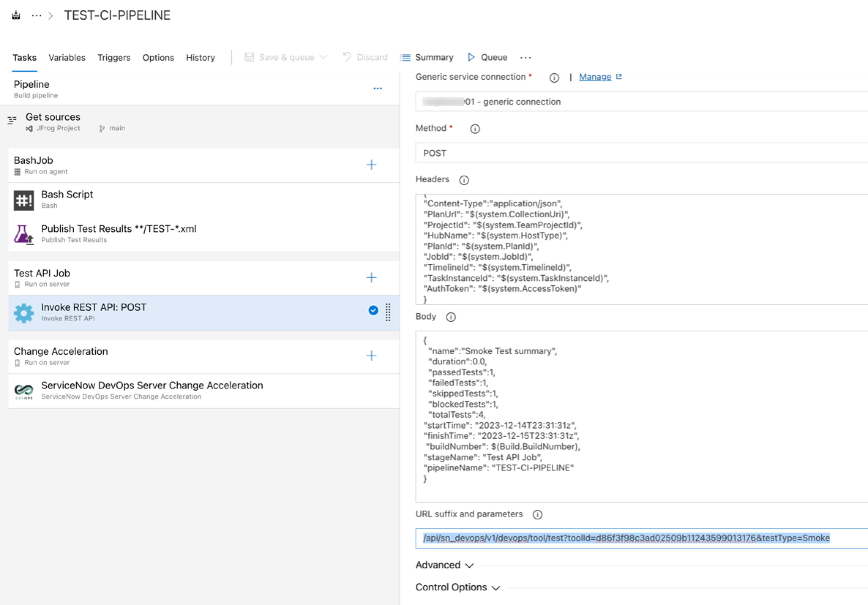Add a task to Test API Job
Viewport: 868px width, 605px height.
point(371,278)
